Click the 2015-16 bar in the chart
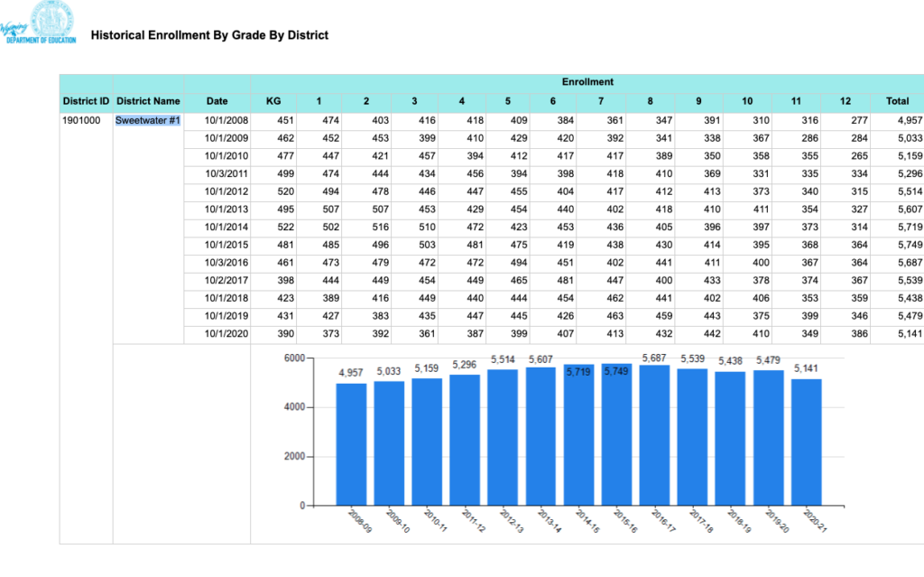Viewport: 924px width, 577px height. point(616,434)
